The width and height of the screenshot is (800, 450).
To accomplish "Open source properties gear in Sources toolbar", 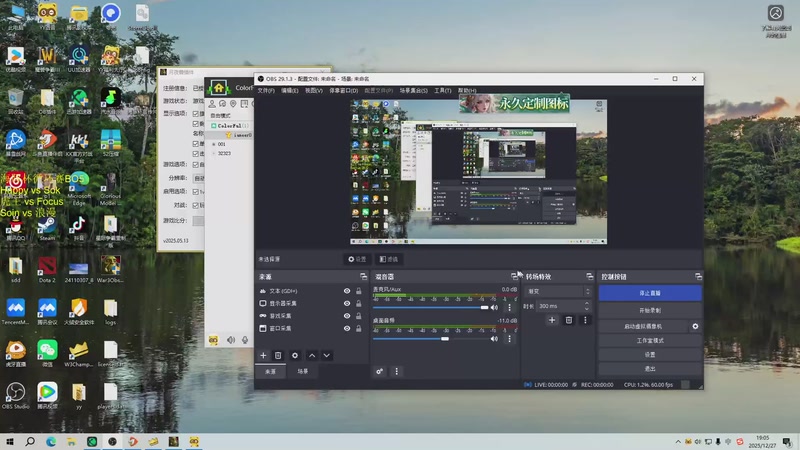I will [x=295, y=355].
